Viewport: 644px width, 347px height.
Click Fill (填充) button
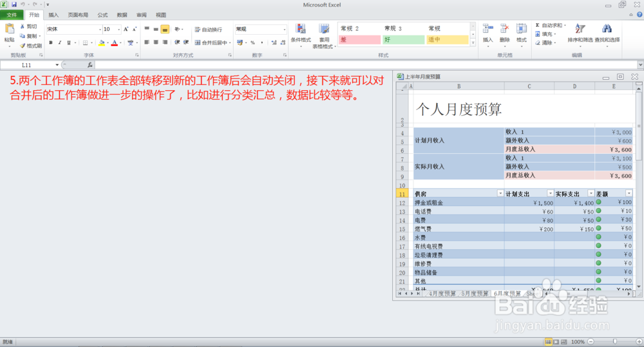[x=546, y=34]
